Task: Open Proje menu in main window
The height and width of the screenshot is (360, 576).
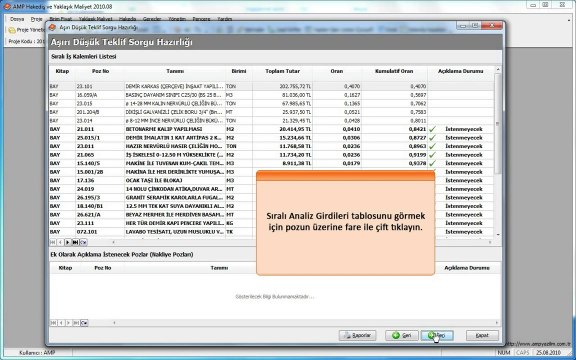Action: pos(36,19)
